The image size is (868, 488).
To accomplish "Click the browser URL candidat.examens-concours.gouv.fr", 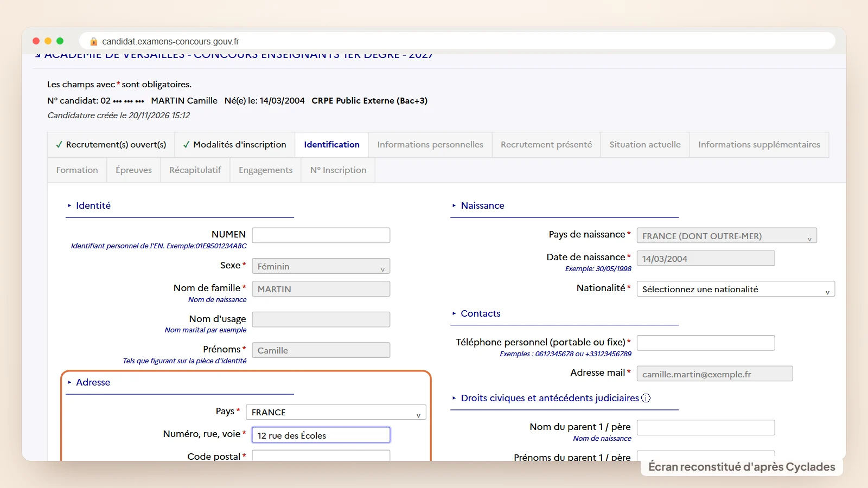I will point(170,42).
